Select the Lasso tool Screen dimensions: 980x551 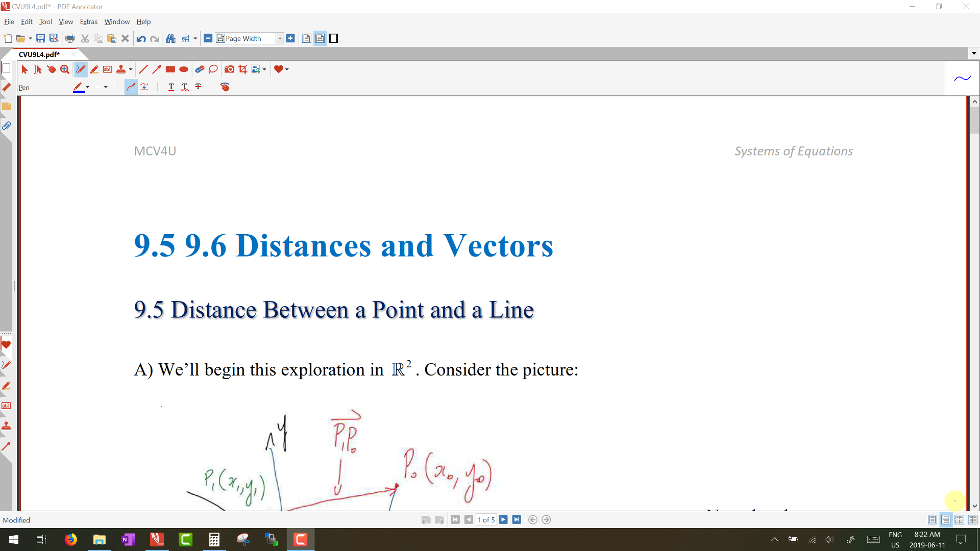click(x=213, y=69)
